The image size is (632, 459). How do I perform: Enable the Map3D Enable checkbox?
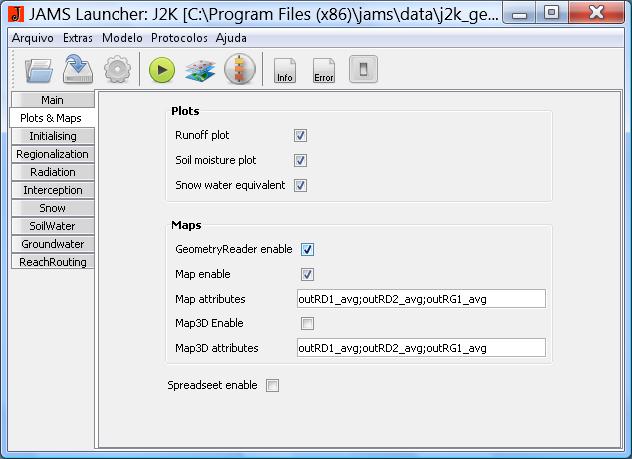point(307,323)
